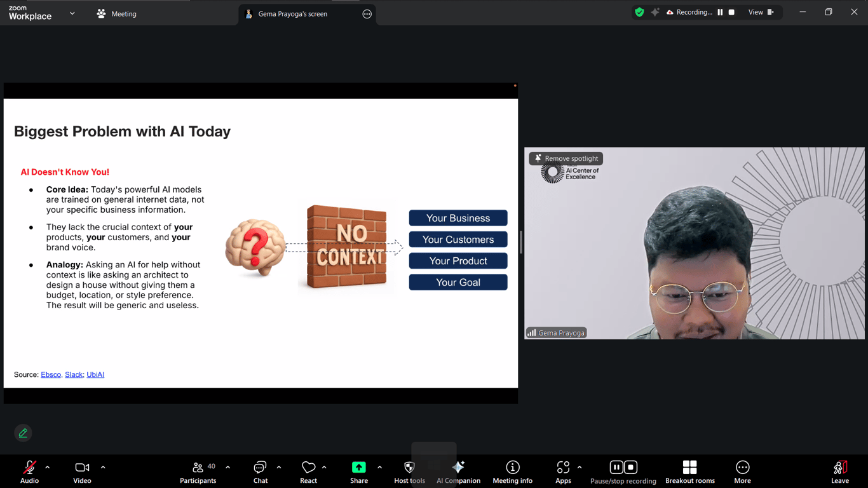Expand the Chat options arrow

click(x=279, y=468)
